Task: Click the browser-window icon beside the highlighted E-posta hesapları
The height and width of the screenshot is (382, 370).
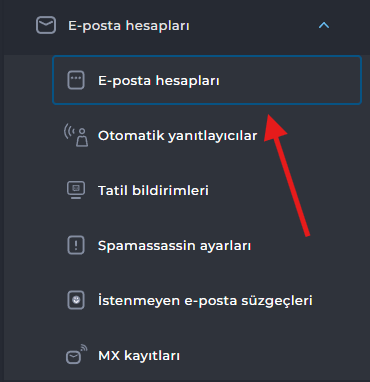Action: [x=76, y=80]
